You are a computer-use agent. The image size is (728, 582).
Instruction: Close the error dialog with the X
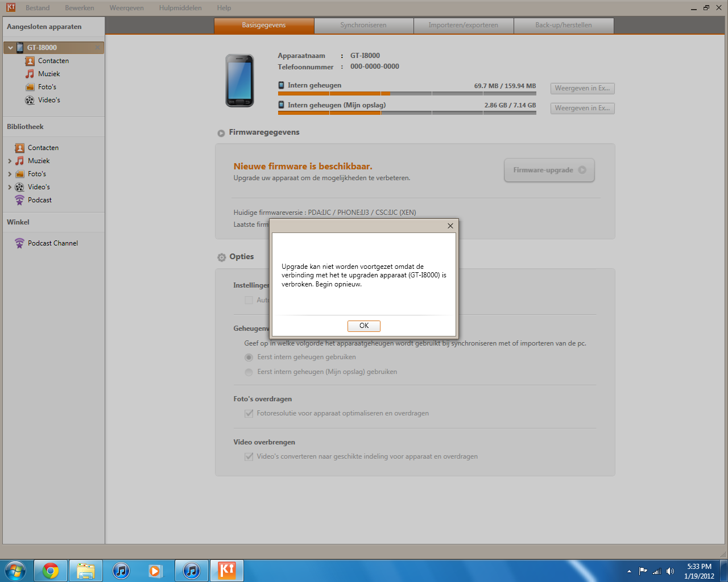[450, 226]
